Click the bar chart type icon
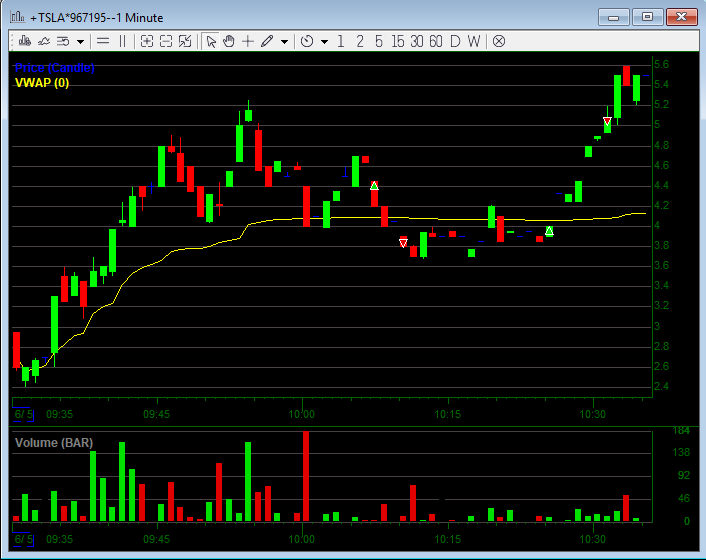706x560 pixels. [x=25, y=41]
